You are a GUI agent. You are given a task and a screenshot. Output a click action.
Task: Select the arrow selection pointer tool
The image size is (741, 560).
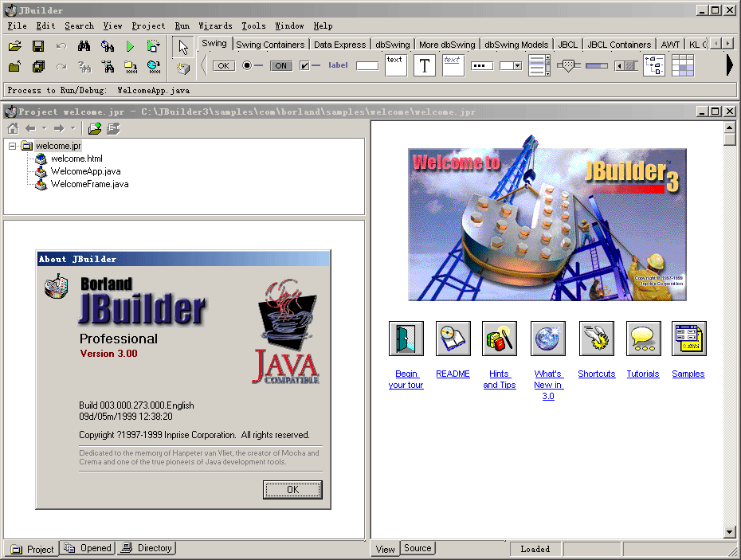point(183,47)
